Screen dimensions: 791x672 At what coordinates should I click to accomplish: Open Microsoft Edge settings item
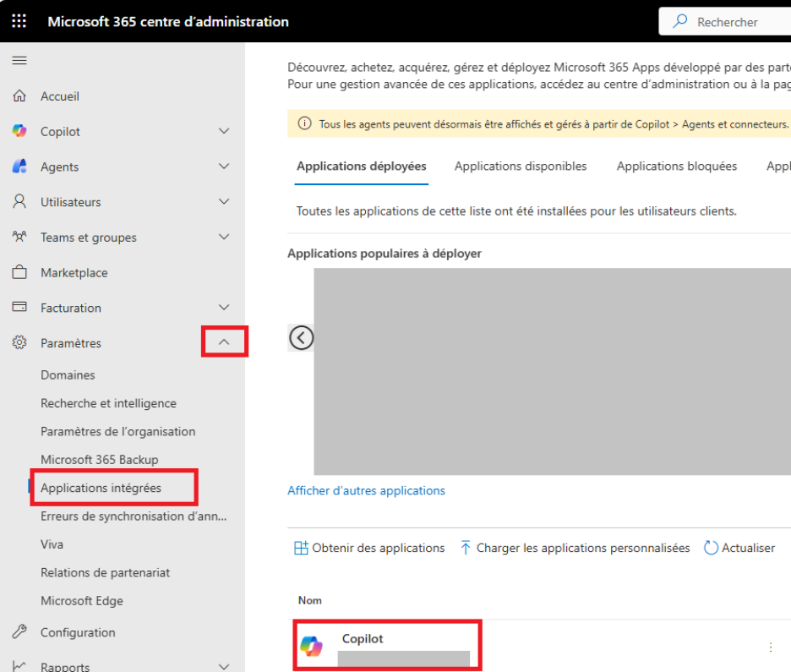click(82, 601)
